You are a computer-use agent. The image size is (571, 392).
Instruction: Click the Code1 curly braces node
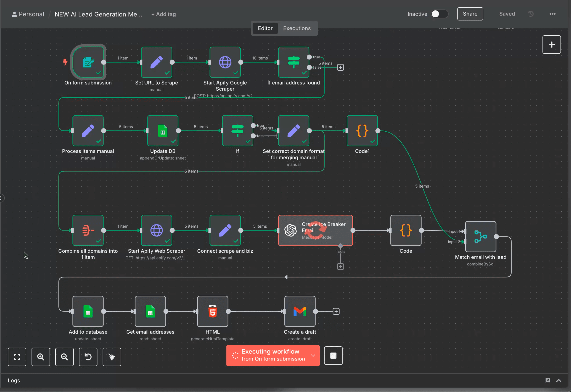coord(362,131)
